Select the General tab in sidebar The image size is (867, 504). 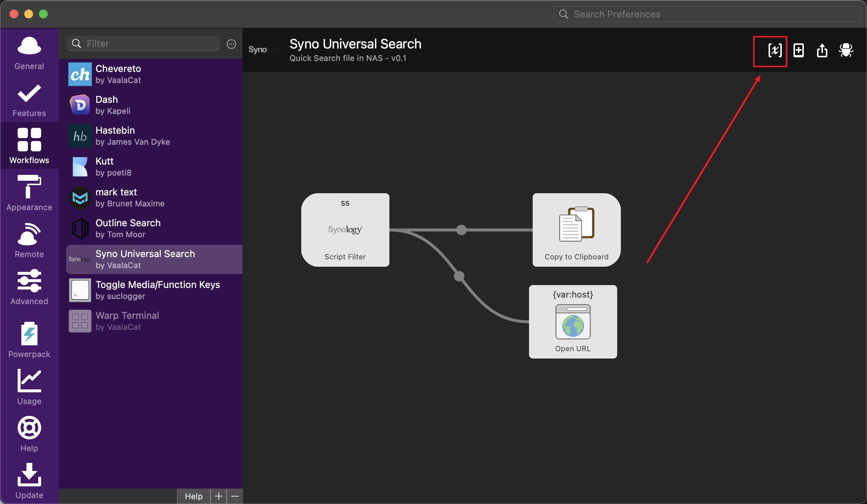29,53
